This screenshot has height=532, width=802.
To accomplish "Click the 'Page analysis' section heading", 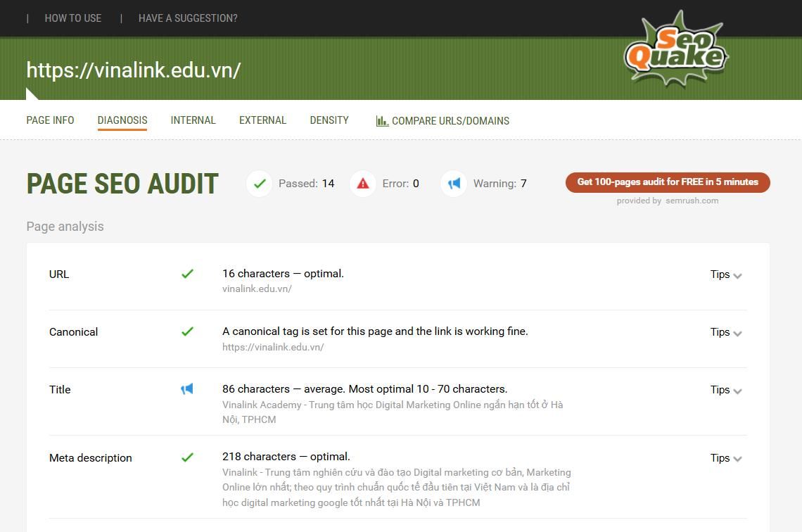I will (65, 227).
